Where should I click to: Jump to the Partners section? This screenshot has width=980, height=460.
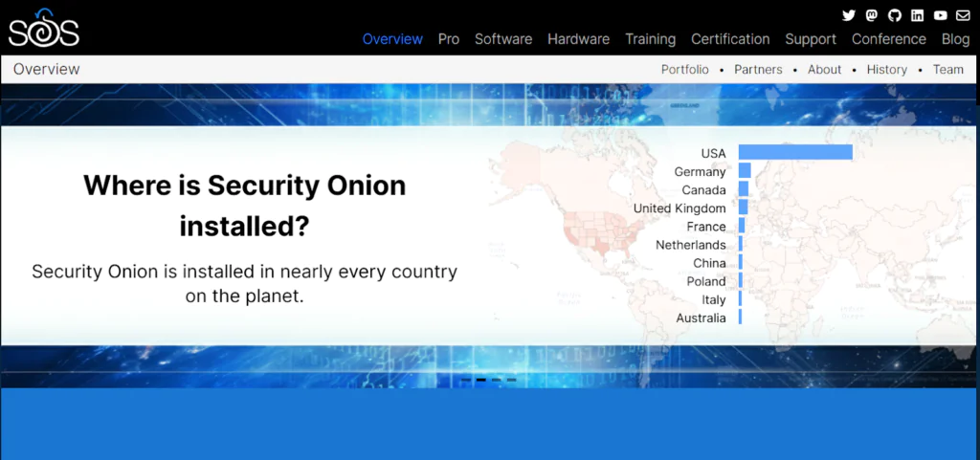[758, 69]
